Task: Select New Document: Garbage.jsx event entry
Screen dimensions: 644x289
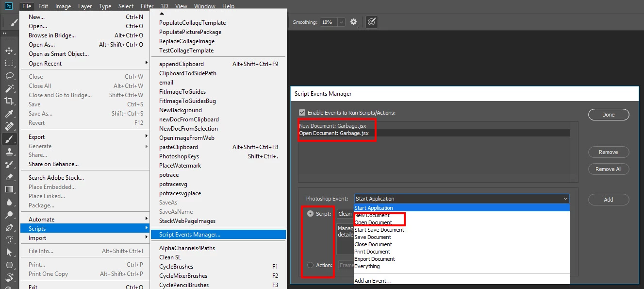Action: pyautogui.click(x=434, y=126)
